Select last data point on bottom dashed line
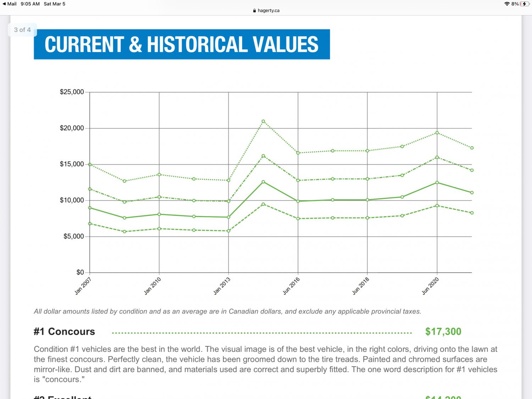Image resolution: width=532 pixels, height=399 pixels. click(472, 213)
